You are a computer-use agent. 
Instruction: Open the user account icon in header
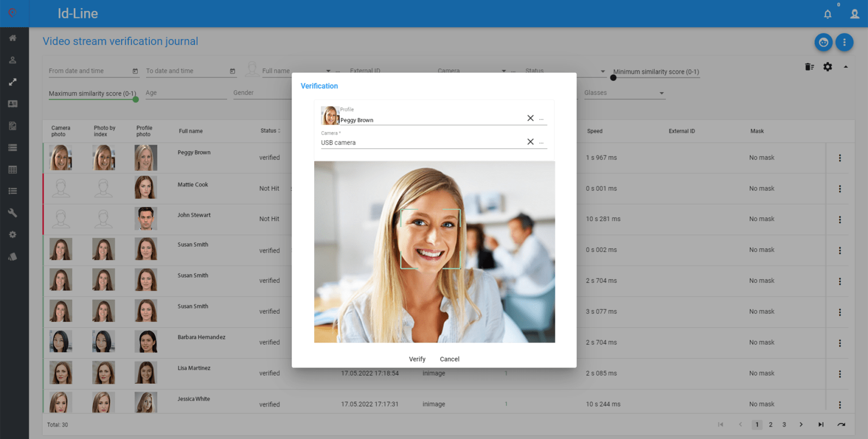click(854, 14)
